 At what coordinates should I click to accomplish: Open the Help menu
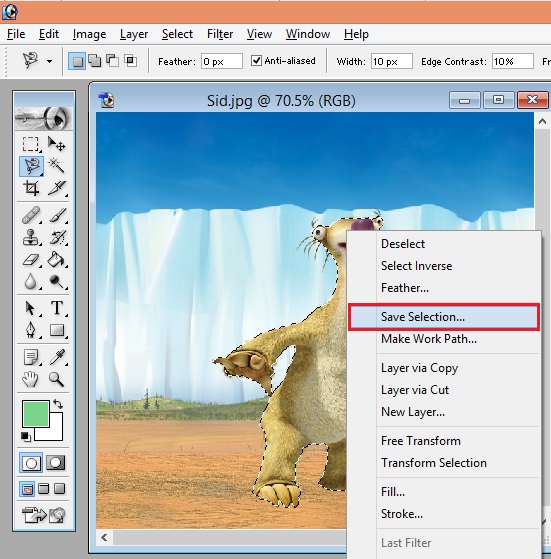click(x=356, y=34)
